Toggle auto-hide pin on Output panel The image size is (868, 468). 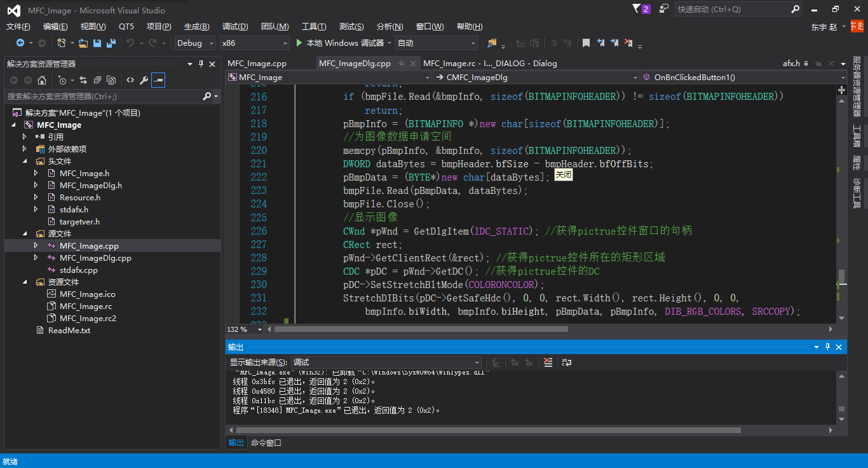point(827,347)
